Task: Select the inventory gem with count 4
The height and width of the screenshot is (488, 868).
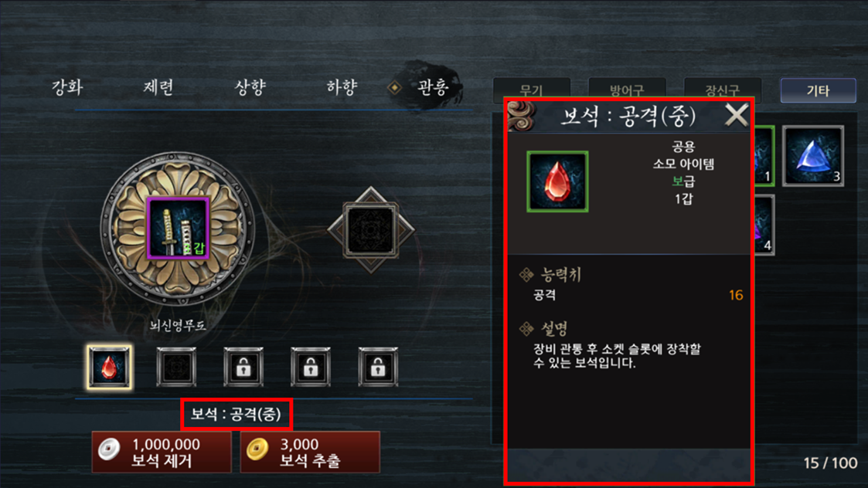Action: 764,225
